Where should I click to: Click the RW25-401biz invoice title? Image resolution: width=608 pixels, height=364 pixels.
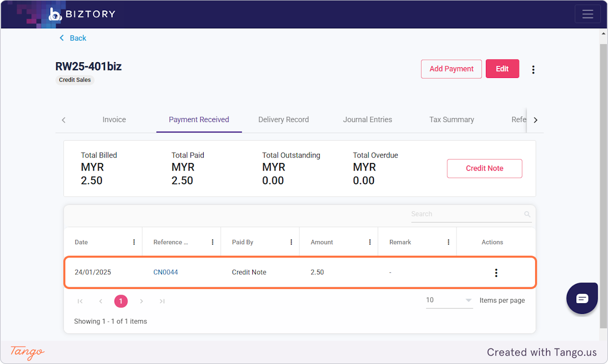(x=88, y=66)
